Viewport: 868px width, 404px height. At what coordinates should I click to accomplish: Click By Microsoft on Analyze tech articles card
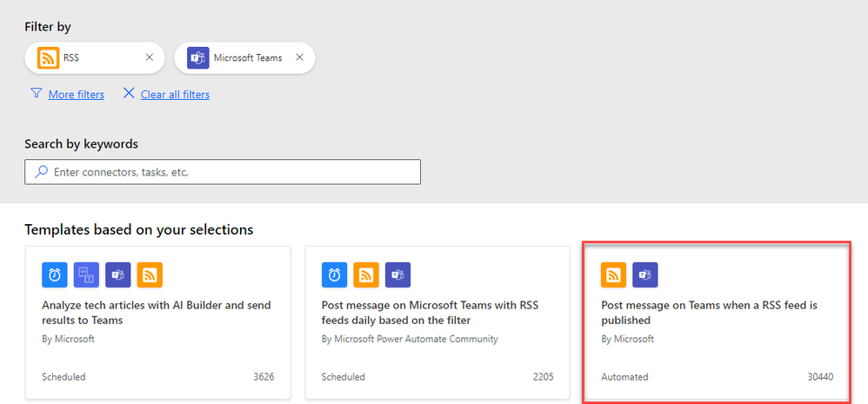[68, 339]
